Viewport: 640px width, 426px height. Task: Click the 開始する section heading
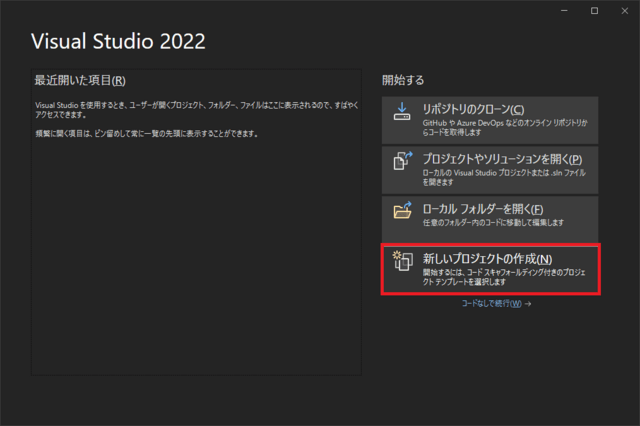click(402, 79)
